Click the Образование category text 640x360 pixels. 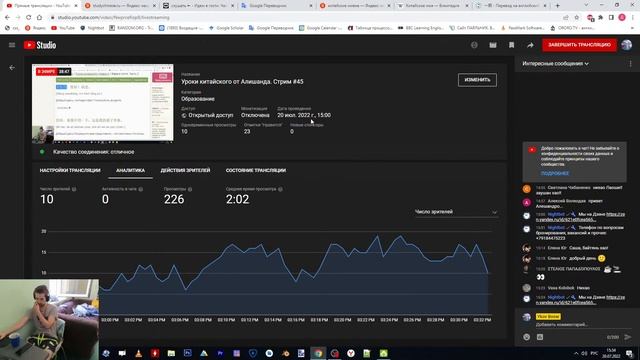pyautogui.click(x=198, y=99)
